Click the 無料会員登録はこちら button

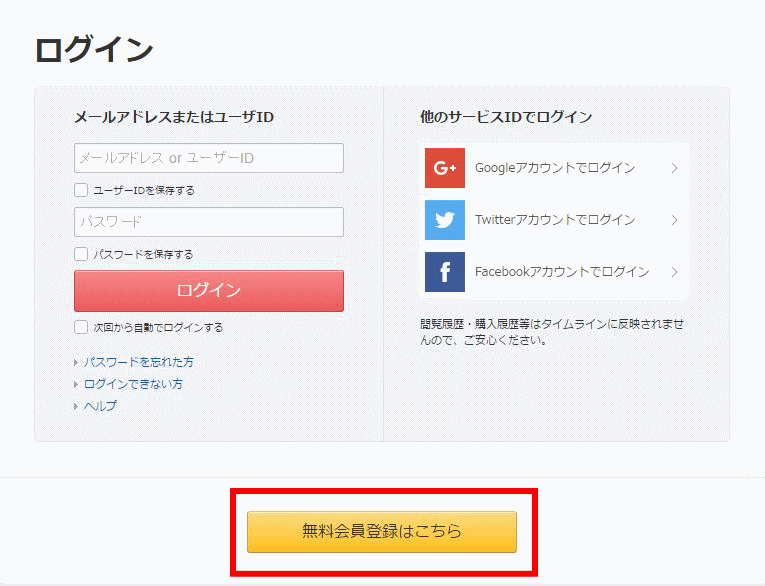point(382,532)
